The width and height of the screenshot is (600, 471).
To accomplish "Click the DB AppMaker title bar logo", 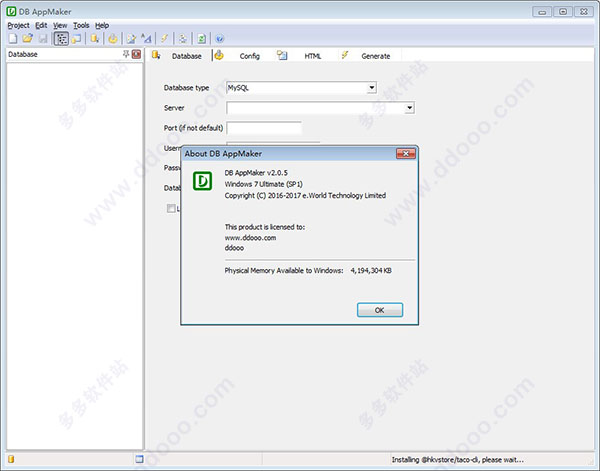I will coord(11,11).
